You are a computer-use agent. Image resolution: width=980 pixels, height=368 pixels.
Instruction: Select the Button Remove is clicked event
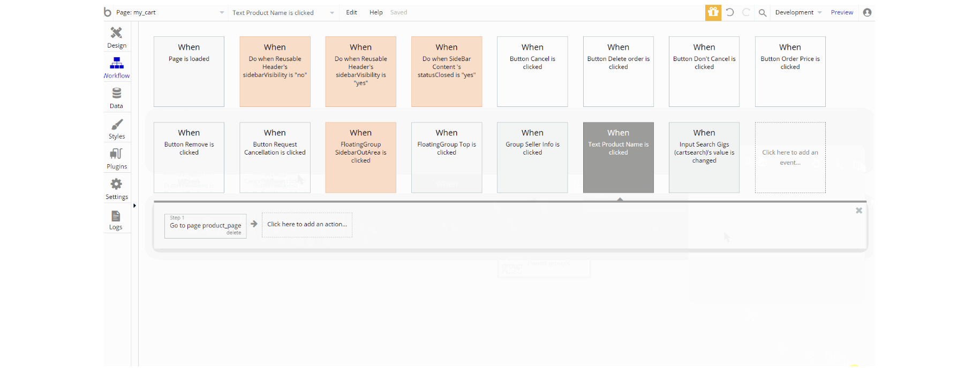(x=189, y=157)
